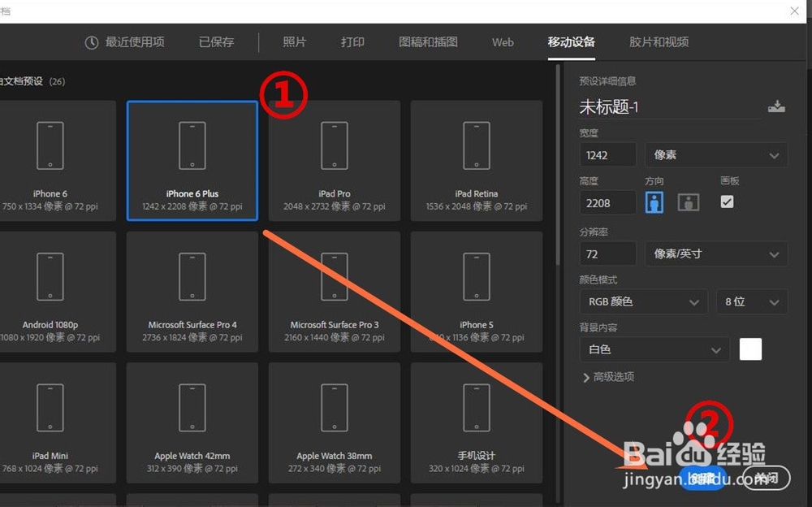This screenshot has height=507, width=812.
Task: Click the iPad Pro device icon
Action: pyautogui.click(x=334, y=145)
